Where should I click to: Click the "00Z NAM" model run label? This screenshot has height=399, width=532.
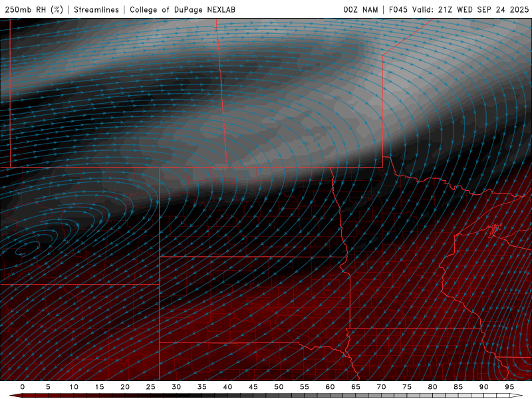coord(360,9)
